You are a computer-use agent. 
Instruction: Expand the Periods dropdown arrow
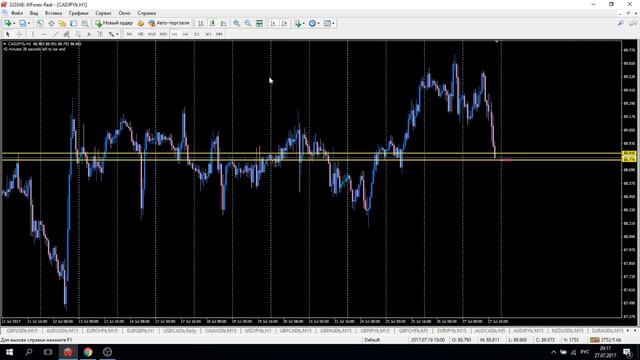coord(318,23)
